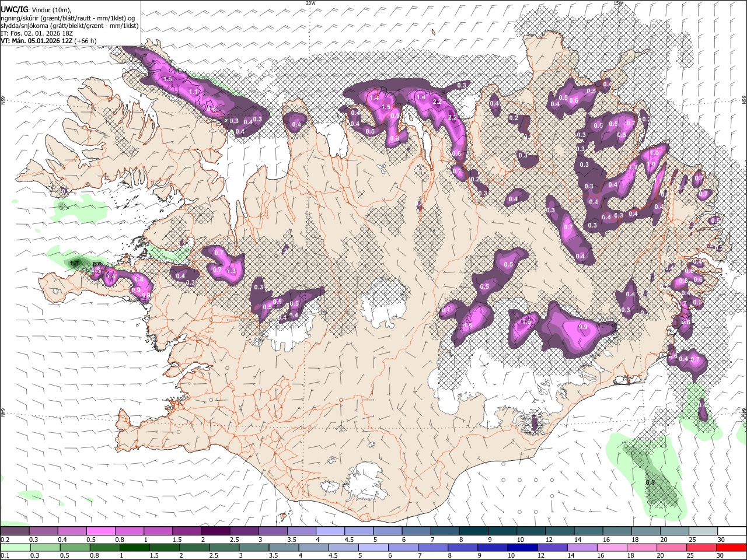
Task: Click the palest green 0.1 rain swatch
Action: click(x=15, y=548)
